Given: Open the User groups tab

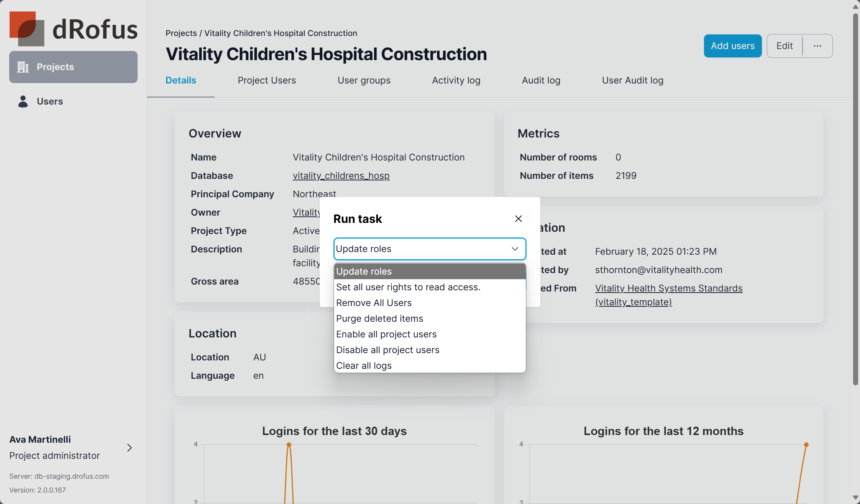Looking at the screenshot, I should point(364,80).
